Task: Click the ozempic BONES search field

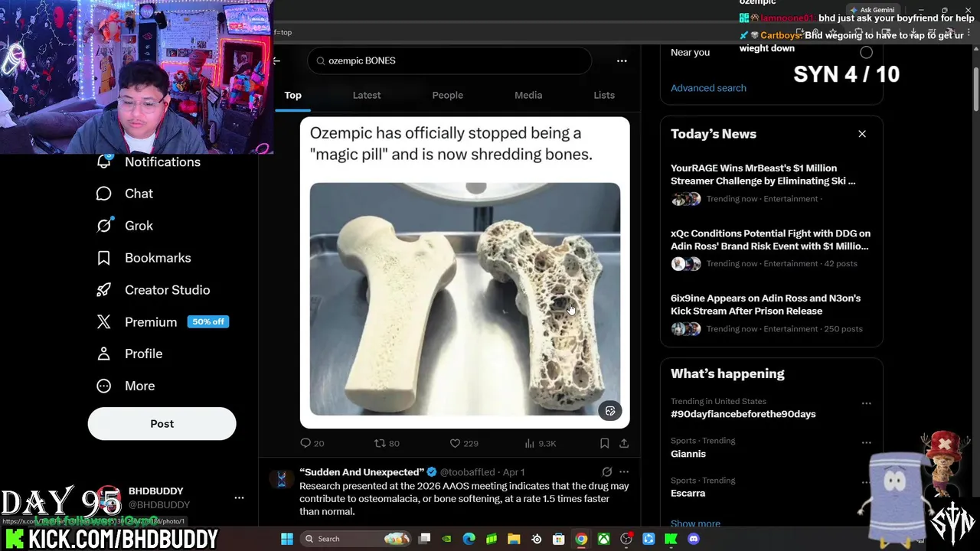Action: coord(449,60)
